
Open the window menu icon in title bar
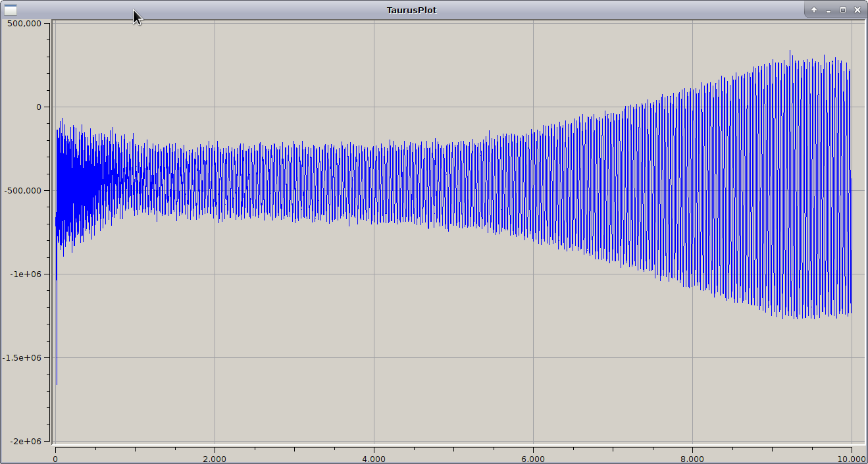(x=11, y=10)
